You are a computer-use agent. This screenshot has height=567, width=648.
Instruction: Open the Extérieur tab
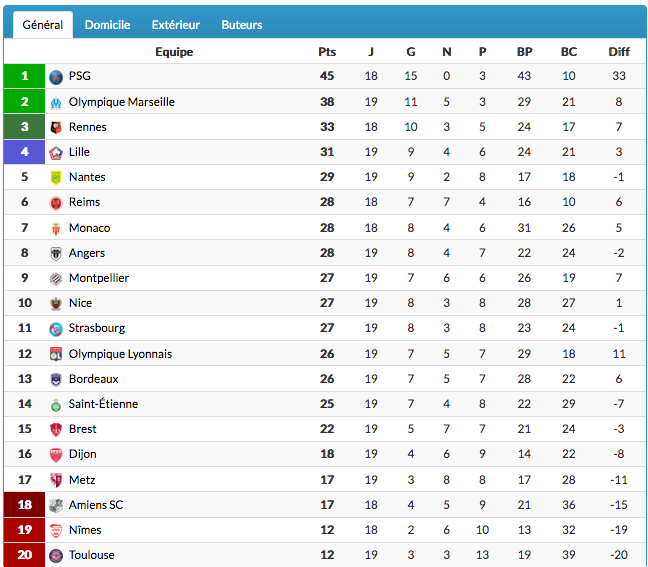point(176,25)
